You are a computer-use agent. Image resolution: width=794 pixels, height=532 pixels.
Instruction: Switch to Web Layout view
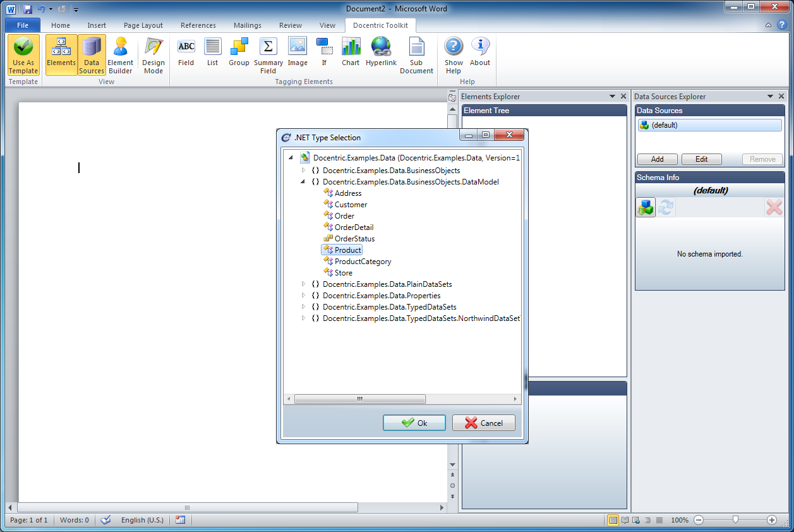(x=637, y=520)
